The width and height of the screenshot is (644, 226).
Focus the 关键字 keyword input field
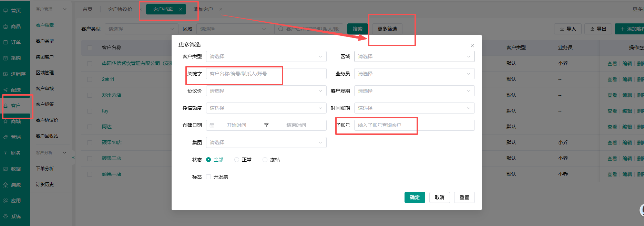[266, 74]
